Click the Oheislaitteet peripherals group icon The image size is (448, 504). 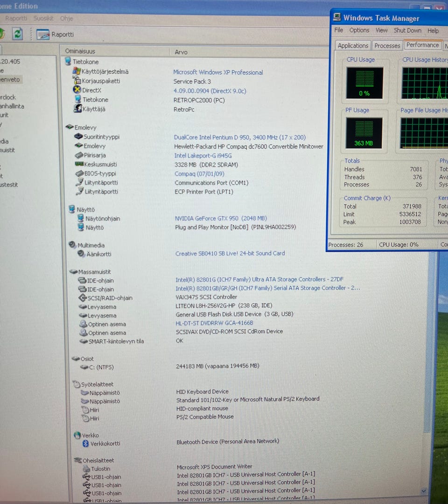pyautogui.click(x=78, y=460)
